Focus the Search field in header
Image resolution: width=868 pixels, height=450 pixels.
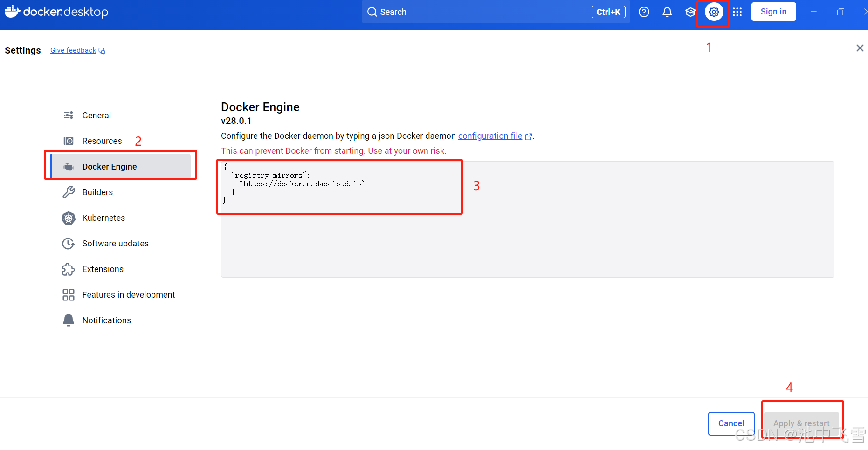(x=496, y=12)
